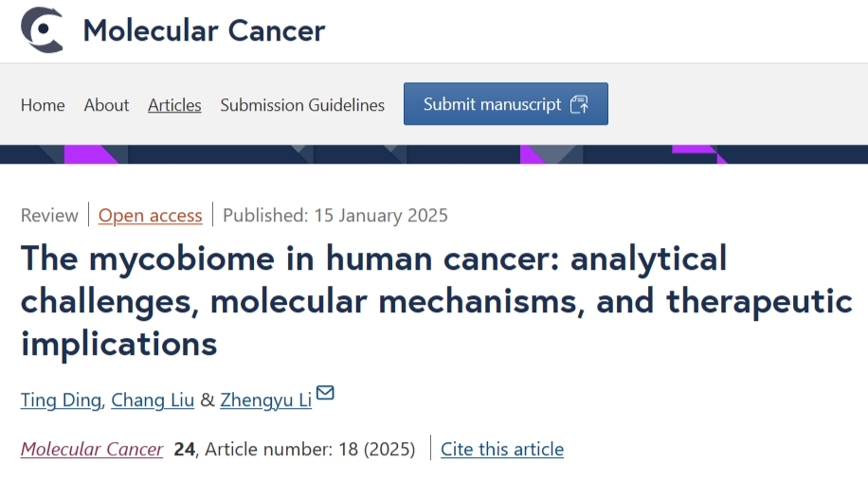Go to the About page
This screenshot has width=868, height=479.
point(106,104)
